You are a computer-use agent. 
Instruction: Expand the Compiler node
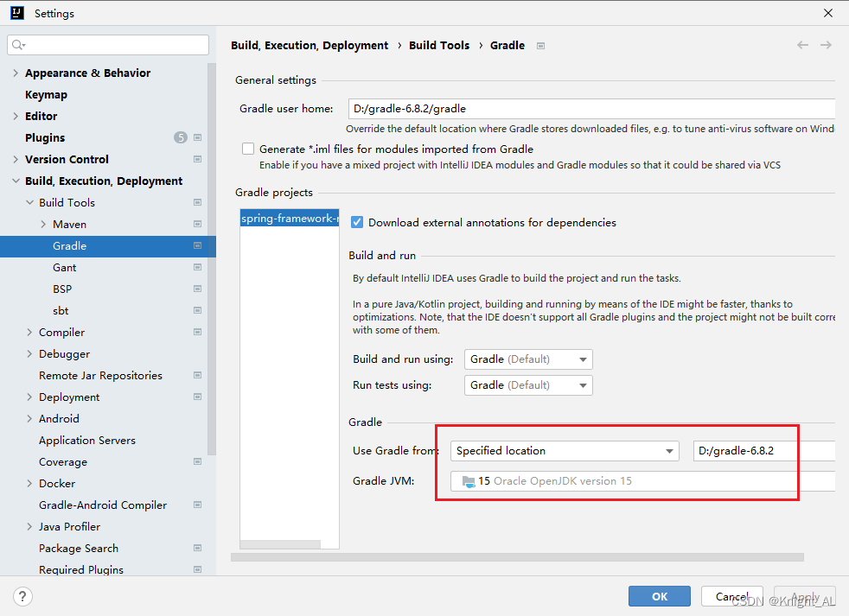coord(29,333)
